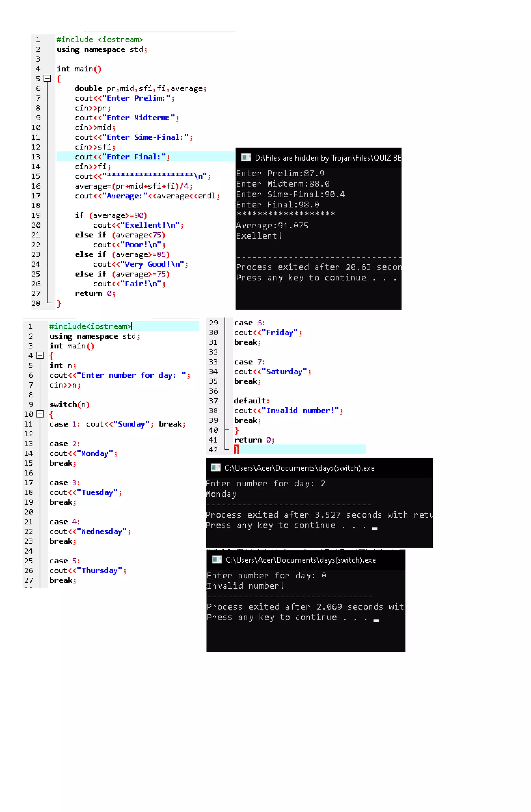The height and width of the screenshot is (812, 531).
Task: Click console icon of upper days(switch).exe window
Action: [x=215, y=467]
